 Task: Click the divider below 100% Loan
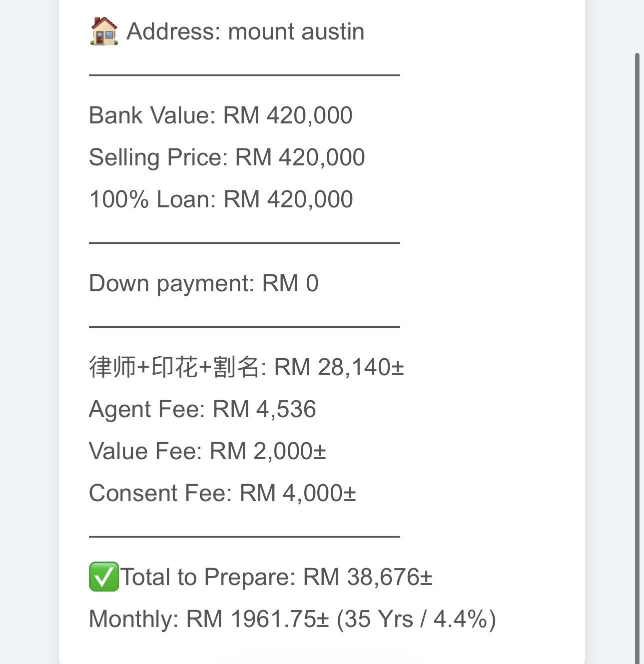(244, 243)
